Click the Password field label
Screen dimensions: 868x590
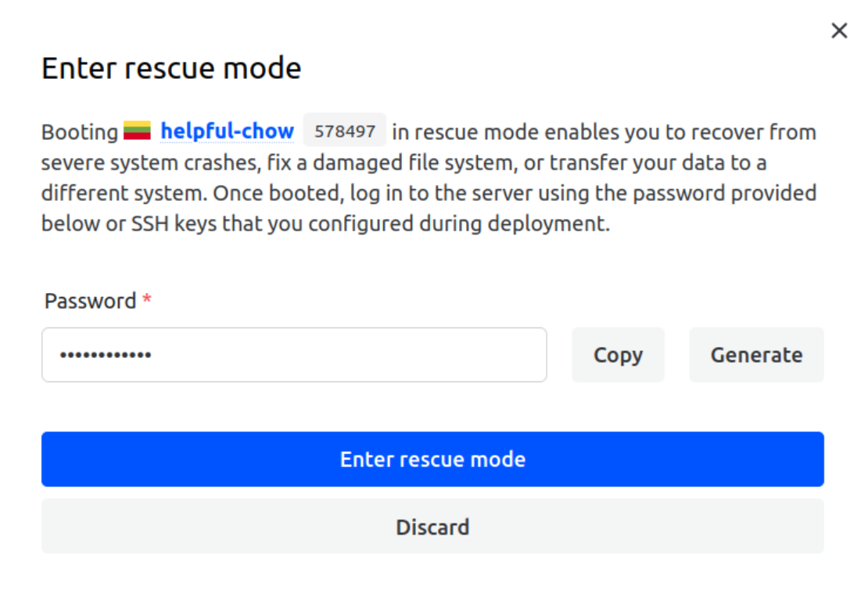(90, 302)
